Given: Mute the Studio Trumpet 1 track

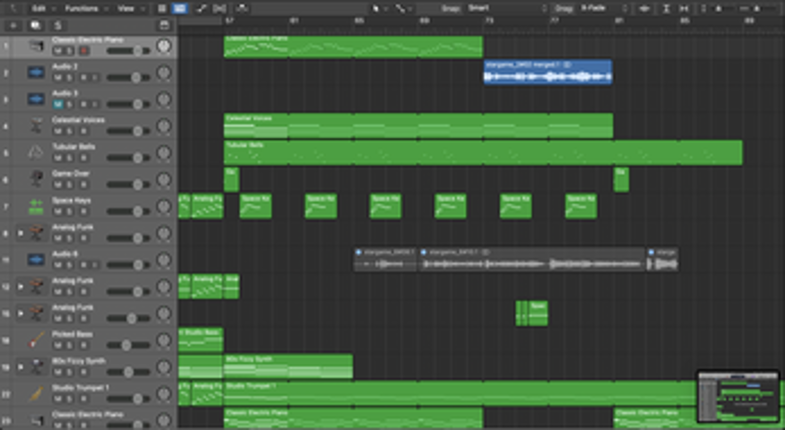Looking at the screenshot, I should click(x=58, y=398).
